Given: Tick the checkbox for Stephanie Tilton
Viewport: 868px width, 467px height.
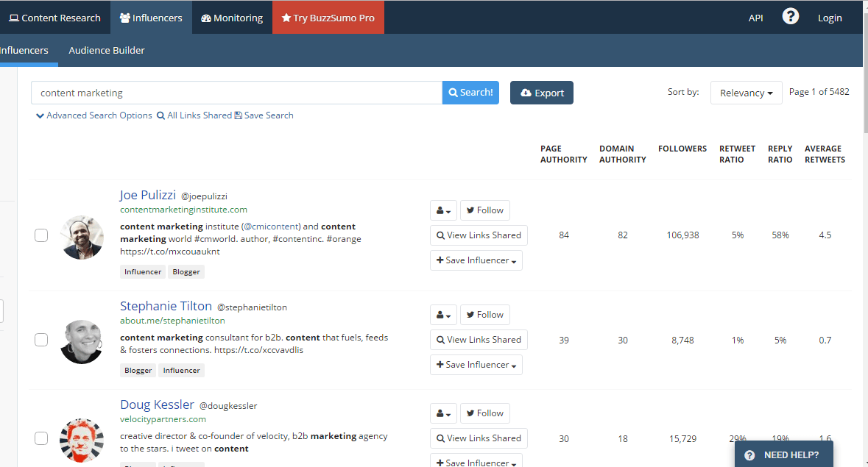Looking at the screenshot, I should point(41,339).
